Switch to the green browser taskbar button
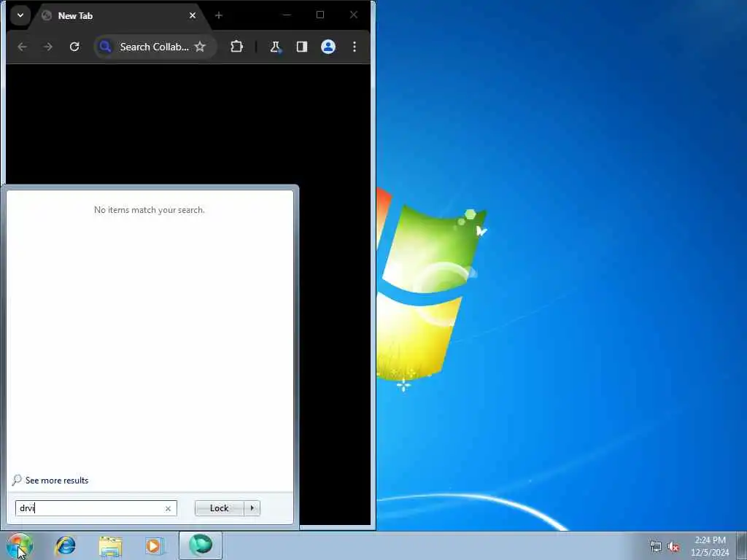This screenshot has width=747, height=560. coord(201,545)
